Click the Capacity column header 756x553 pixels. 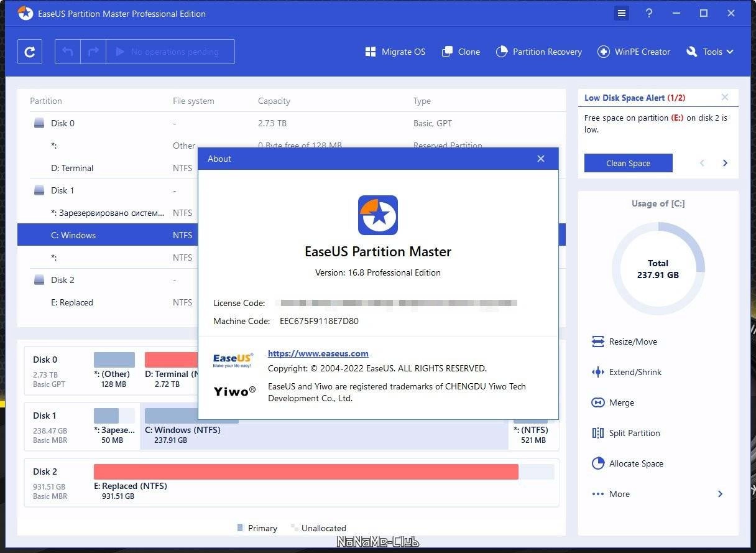click(x=274, y=101)
